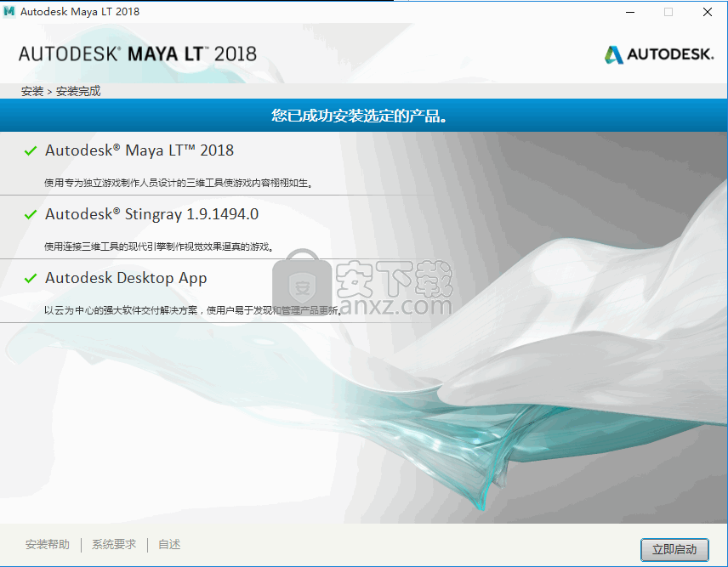This screenshot has height=567, width=728.
Task: Click the Maya M icon in title bar
Action: (9, 12)
